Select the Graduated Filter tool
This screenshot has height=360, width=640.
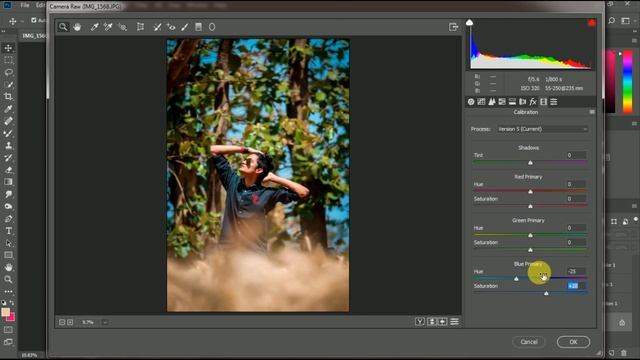click(x=198, y=27)
